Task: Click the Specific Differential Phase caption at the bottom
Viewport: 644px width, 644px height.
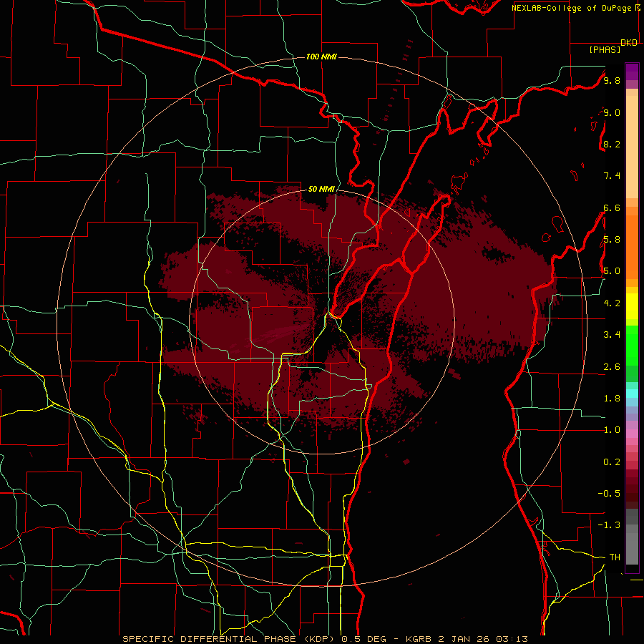Action: (325, 639)
